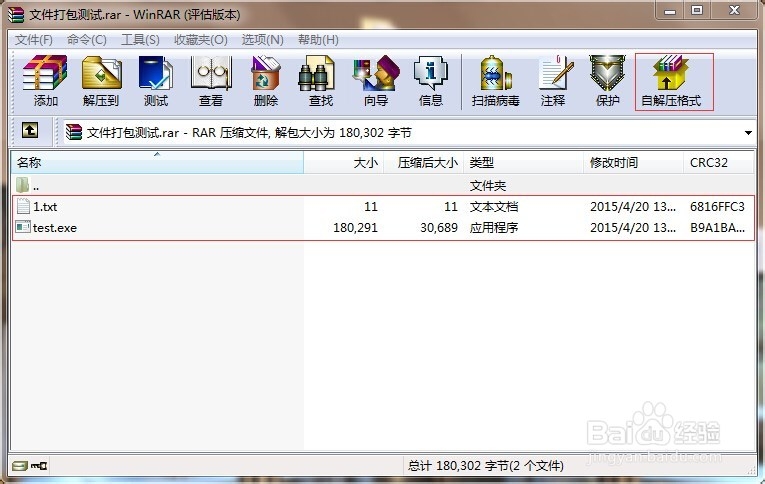Minimize the WinRAR window
765x484 pixels.
[670, 11]
